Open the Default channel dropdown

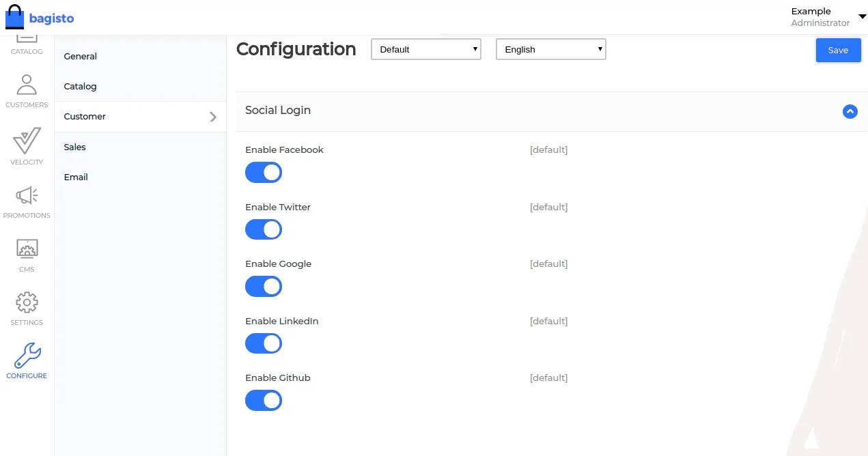426,49
